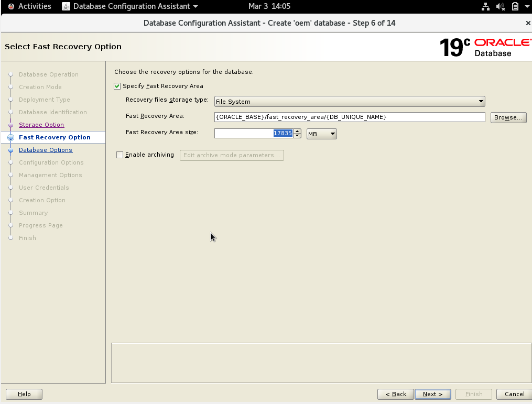Increase recovery area size with up arrow

coord(297,132)
